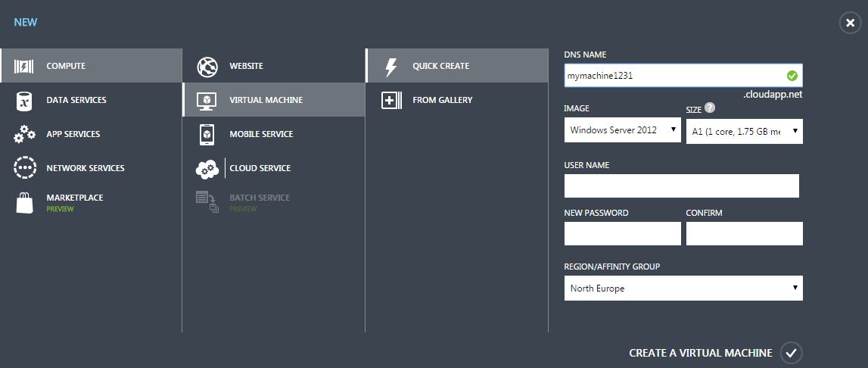
Task: Click the Website globe icon
Action: (207, 67)
